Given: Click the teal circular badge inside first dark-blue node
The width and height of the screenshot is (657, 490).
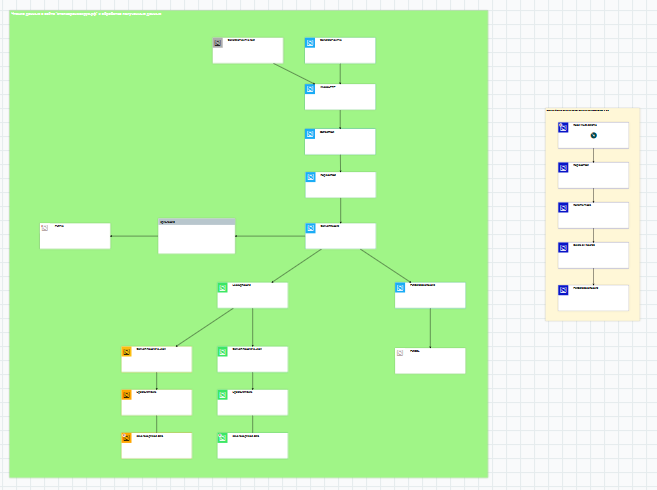Looking at the screenshot, I should click(x=593, y=135).
